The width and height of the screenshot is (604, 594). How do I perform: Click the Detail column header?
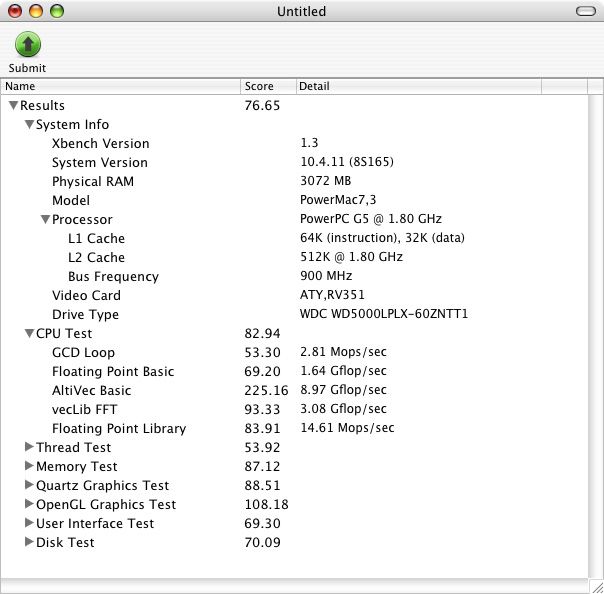click(x=419, y=86)
